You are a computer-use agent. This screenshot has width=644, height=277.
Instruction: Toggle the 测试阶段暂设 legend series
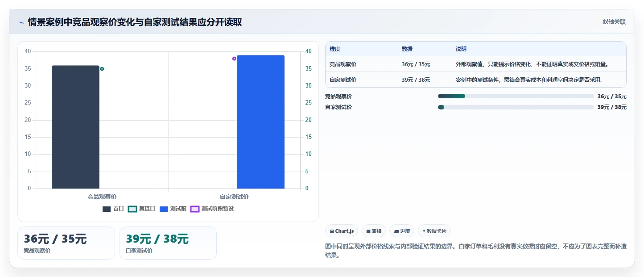212,209
